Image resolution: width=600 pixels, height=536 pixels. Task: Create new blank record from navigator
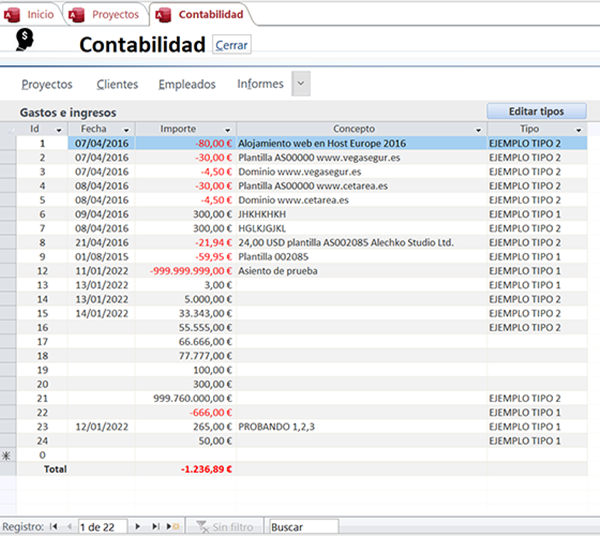click(x=172, y=526)
